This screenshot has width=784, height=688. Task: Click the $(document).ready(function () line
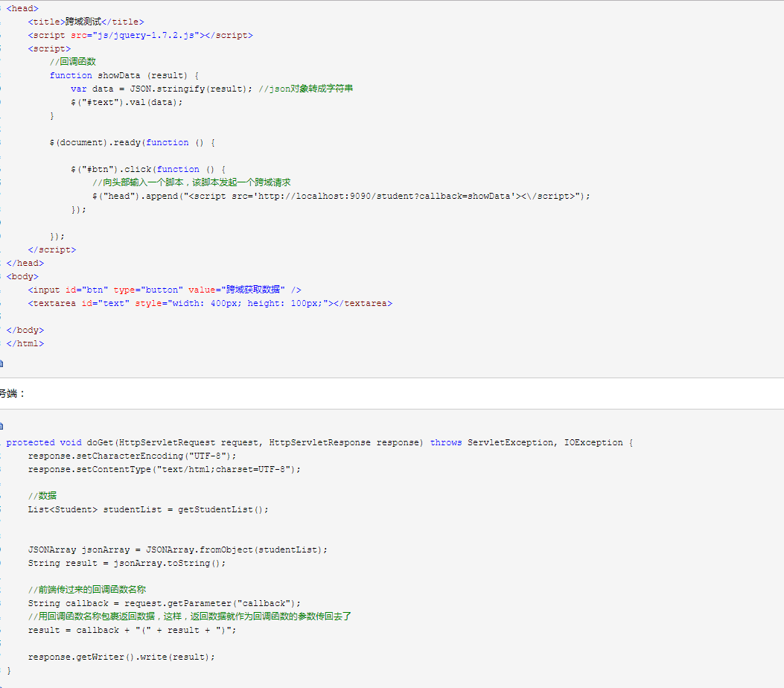click(132, 142)
